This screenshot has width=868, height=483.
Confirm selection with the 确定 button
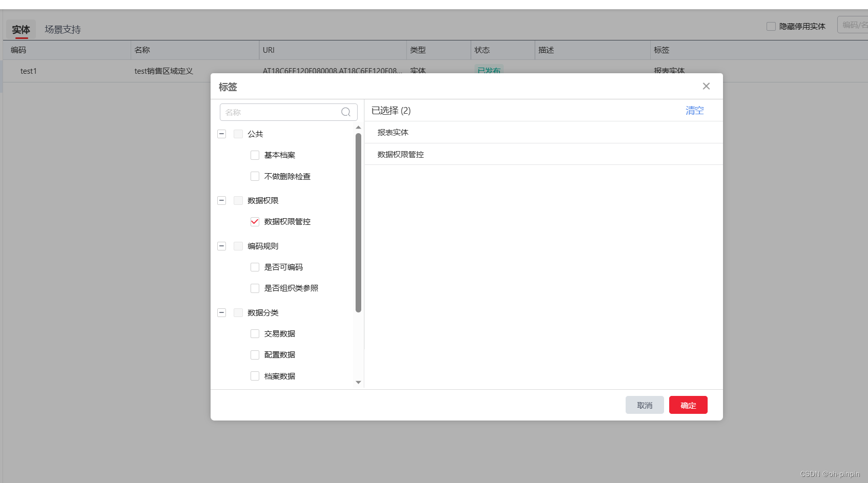(688, 405)
